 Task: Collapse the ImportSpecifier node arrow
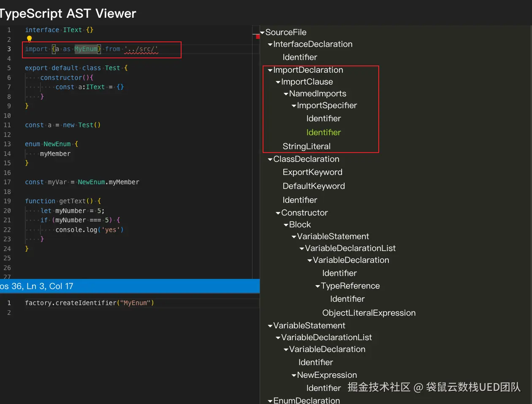point(294,106)
